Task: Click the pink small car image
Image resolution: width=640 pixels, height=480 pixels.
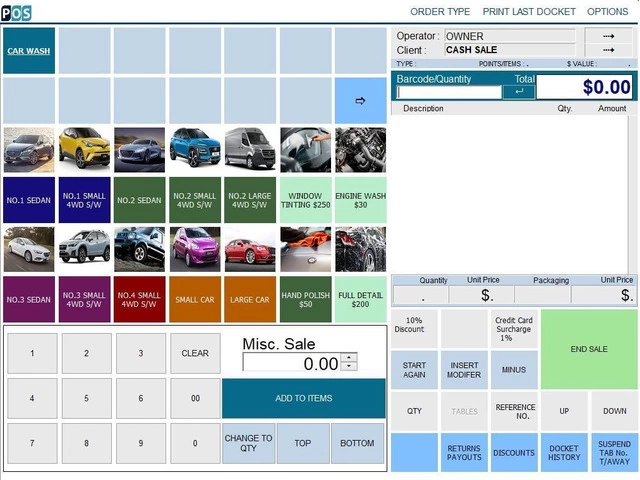Action: pos(194,250)
